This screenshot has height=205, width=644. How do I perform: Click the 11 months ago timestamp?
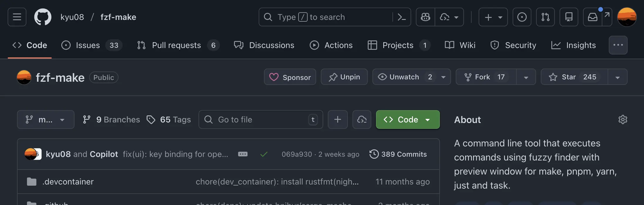pos(403,182)
